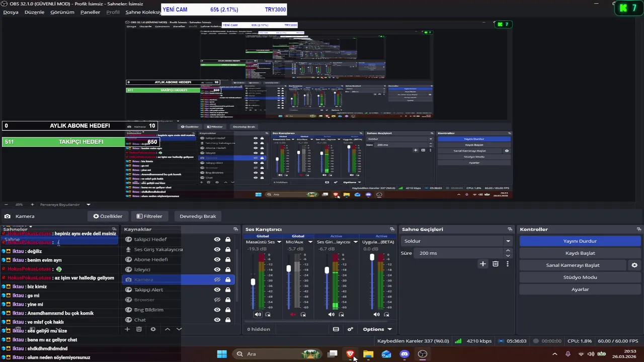Zoom out preview with minus icon
The width and height of the screenshot is (644, 362).
6,205
